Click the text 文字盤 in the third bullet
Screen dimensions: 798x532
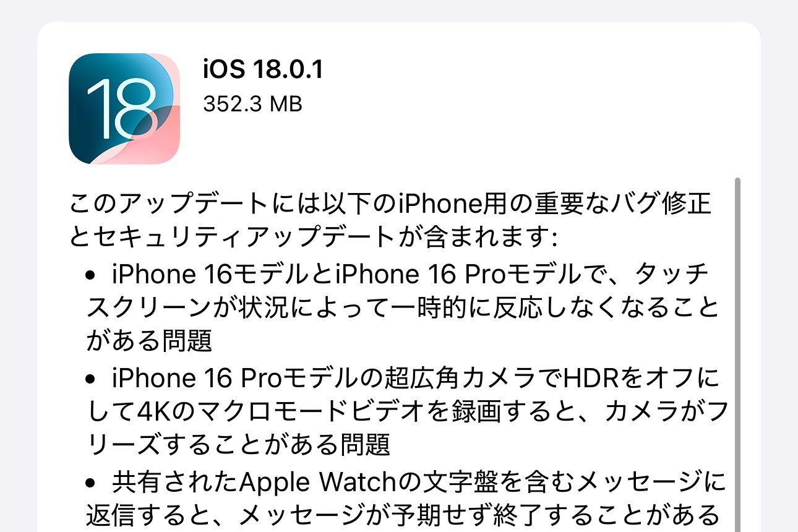point(443,479)
